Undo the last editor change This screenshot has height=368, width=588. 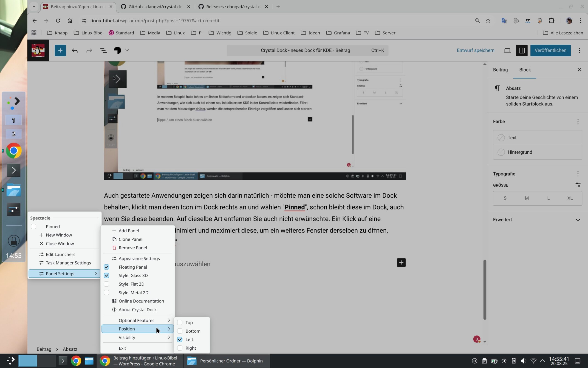coord(75,50)
